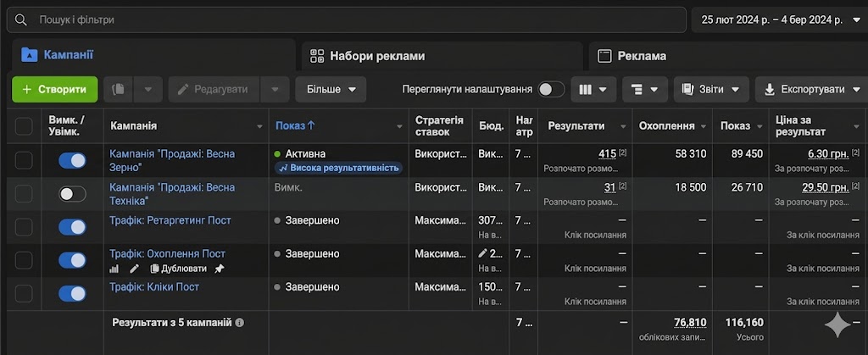Click budget pencil icon in Охоплення Пост row

click(482, 253)
